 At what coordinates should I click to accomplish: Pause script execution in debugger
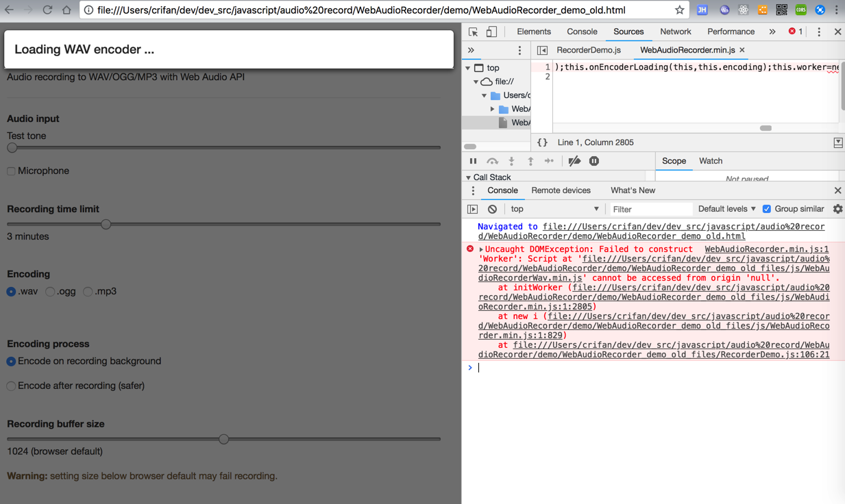(473, 161)
